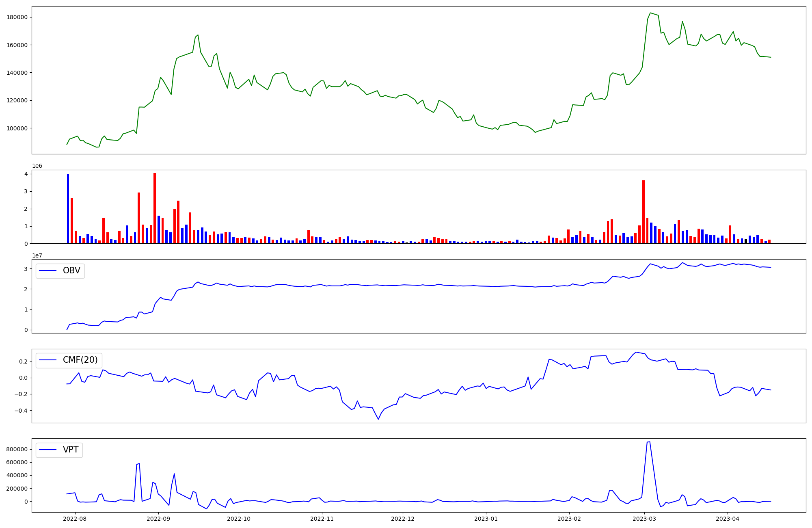Click the 100000 price axis label
This screenshot has width=812, height=528.
click(17, 128)
